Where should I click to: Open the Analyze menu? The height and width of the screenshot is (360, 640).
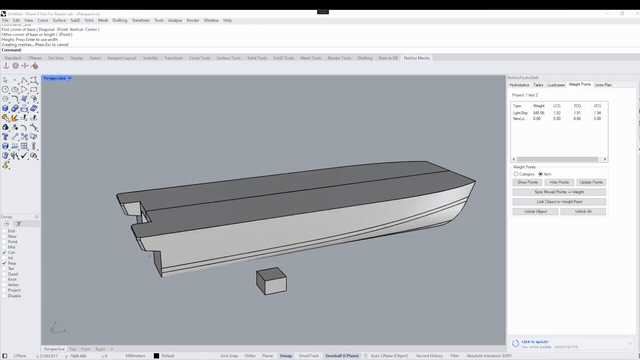coord(175,20)
